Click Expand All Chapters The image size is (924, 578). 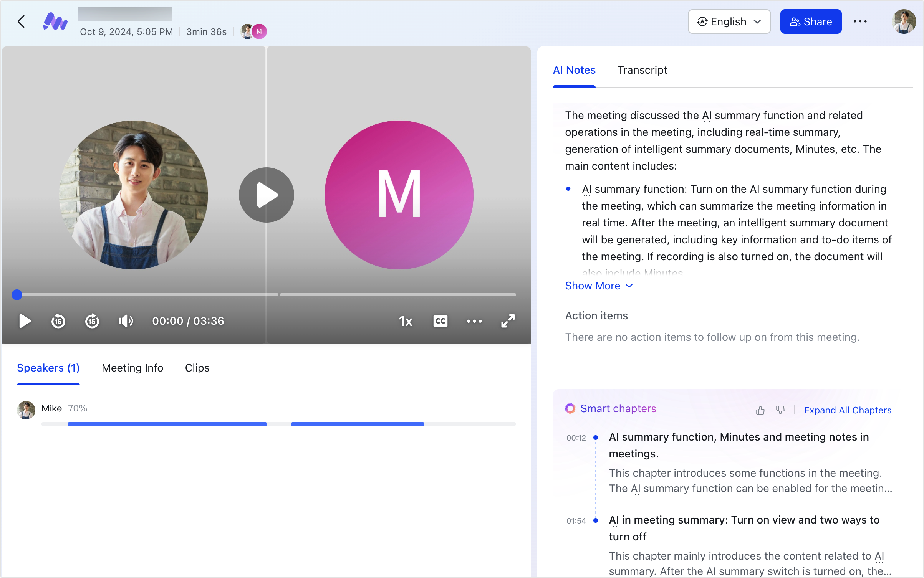click(848, 410)
